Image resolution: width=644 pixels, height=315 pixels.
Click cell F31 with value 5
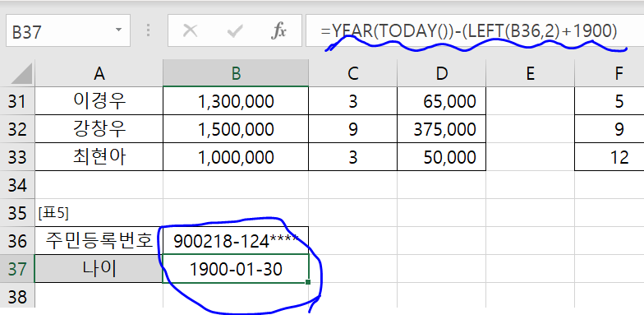[x=609, y=100]
